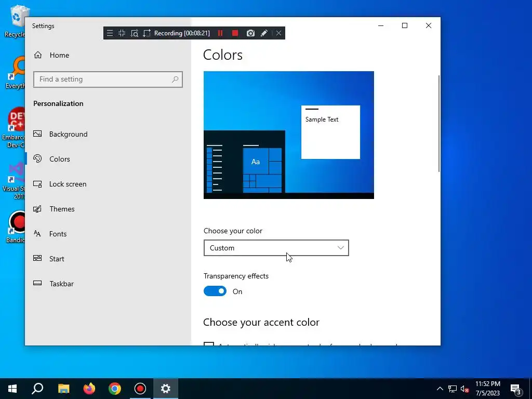This screenshot has width=532, height=399.
Task: Close the Bandicam recording toolbar
Action: [278, 33]
